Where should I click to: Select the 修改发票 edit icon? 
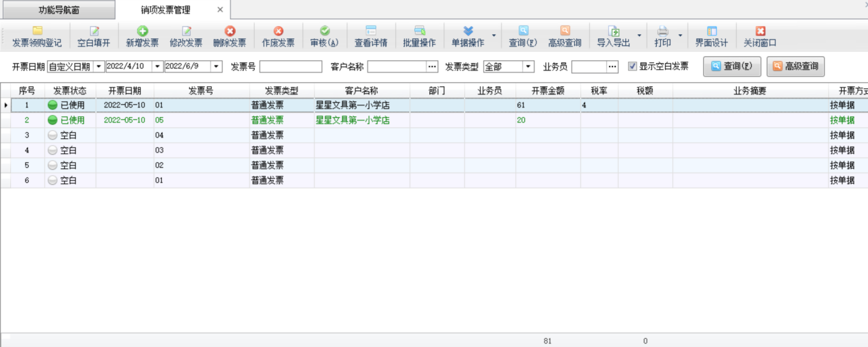coord(186,31)
